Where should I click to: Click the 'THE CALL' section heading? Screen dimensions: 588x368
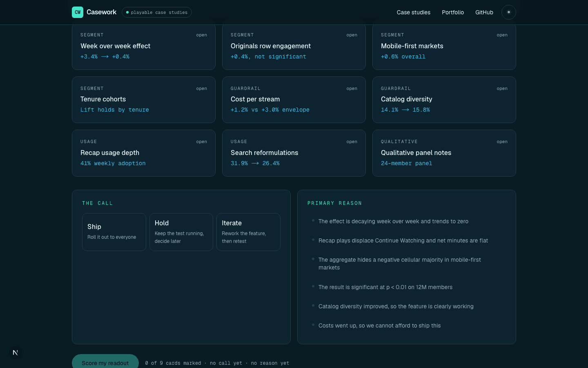(x=98, y=203)
